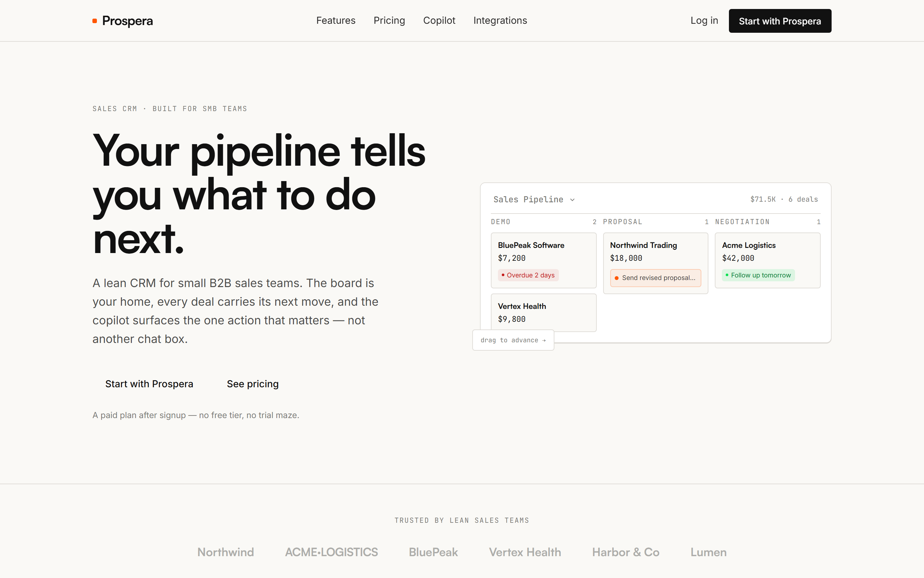The height and width of the screenshot is (578, 924).
Task: Select the PROPOSAL column header
Action: coord(622,222)
